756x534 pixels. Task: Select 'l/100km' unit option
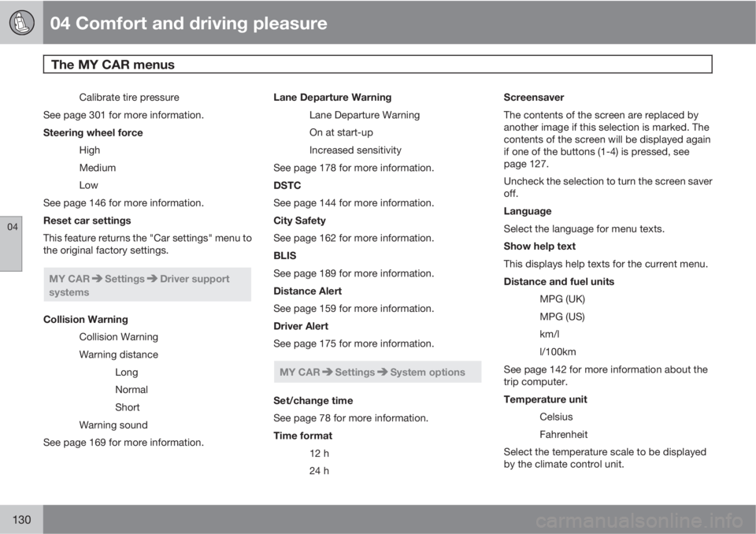(x=558, y=352)
